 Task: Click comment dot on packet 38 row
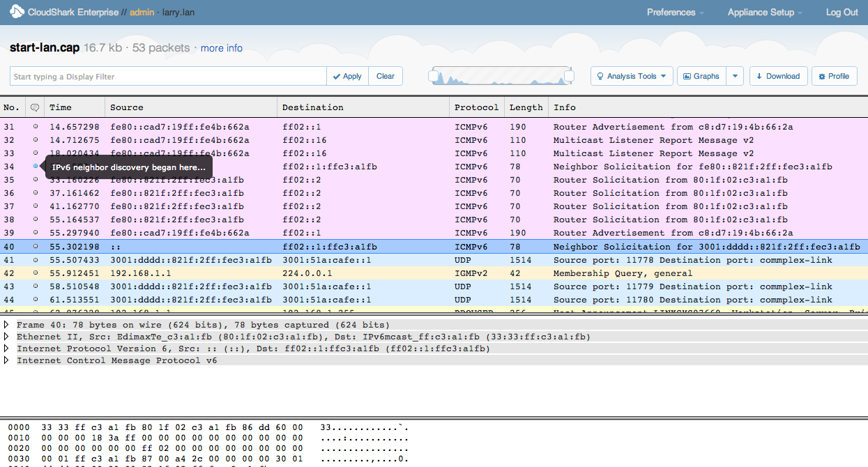[x=36, y=220]
